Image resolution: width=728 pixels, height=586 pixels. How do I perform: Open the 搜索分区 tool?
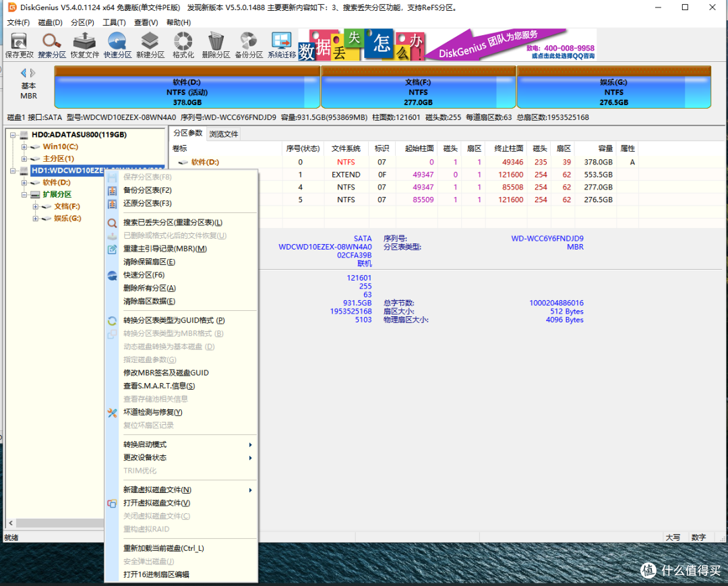tap(52, 45)
